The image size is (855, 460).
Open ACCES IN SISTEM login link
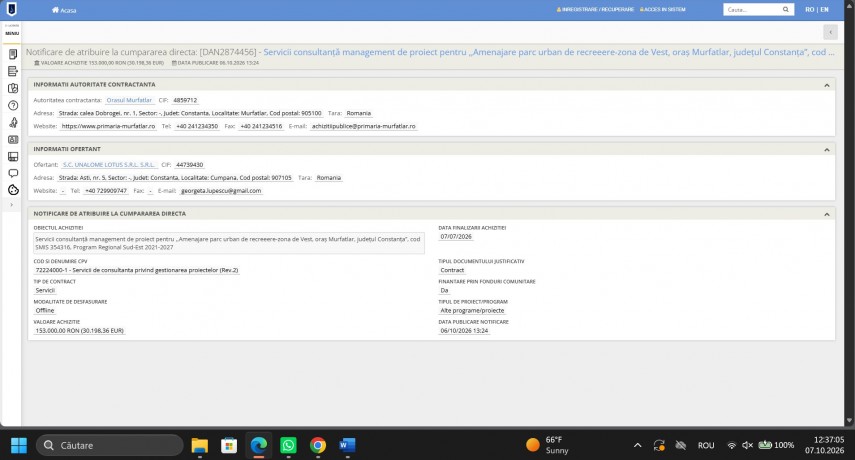pos(663,9)
